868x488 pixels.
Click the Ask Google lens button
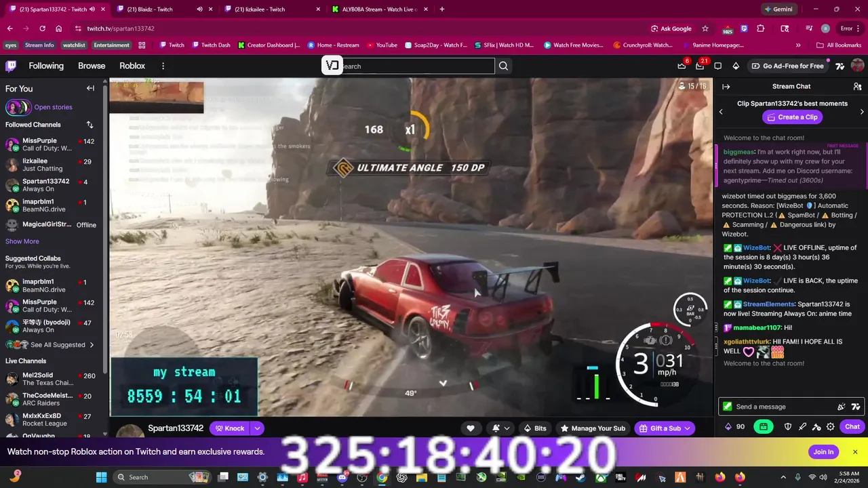pyautogui.click(x=671, y=28)
